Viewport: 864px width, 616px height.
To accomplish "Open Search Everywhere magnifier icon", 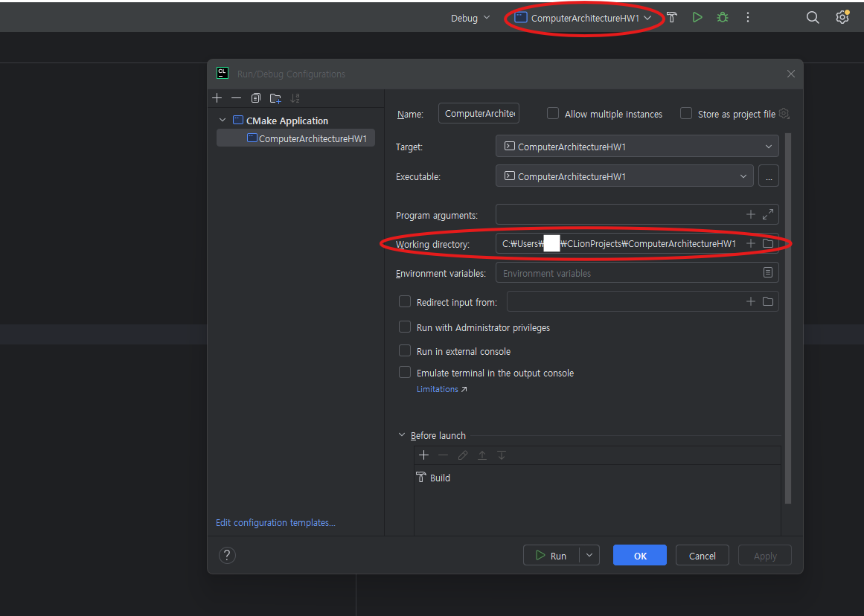I will [813, 18].
